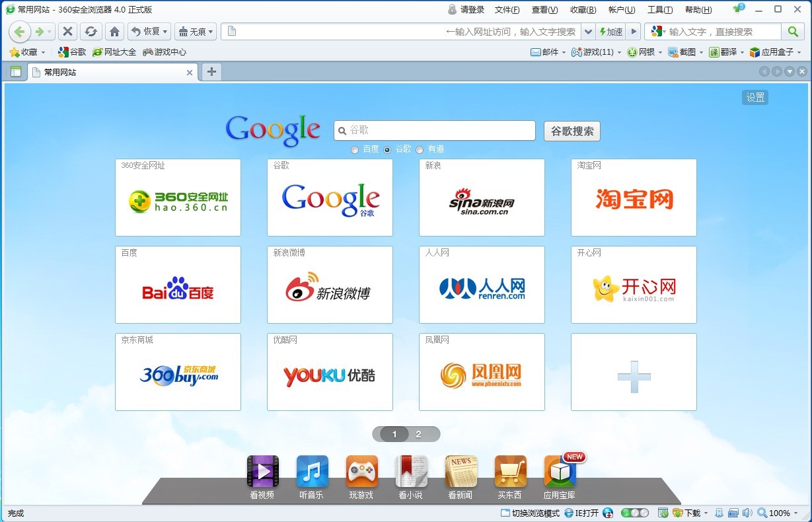This screenshot has height=522, width=812.
Task: Open the 看视频 video dock icon
Action: point(262,472)
